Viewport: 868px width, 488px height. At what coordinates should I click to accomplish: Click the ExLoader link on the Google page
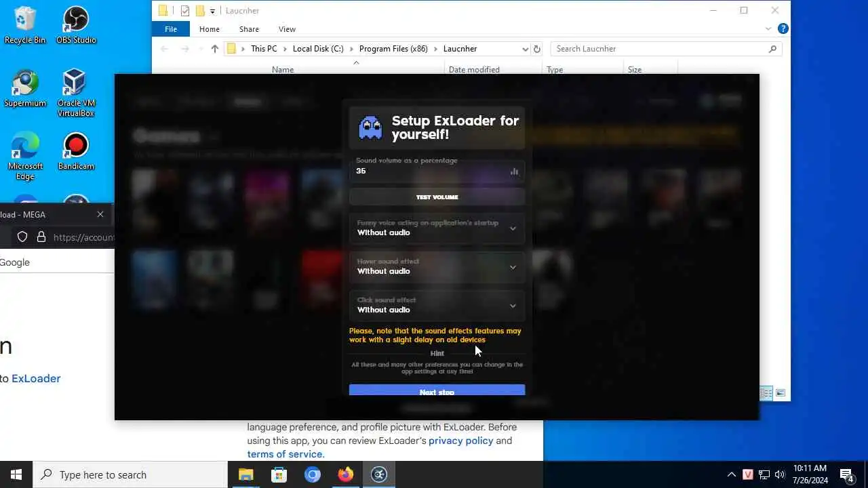(36, 379)
